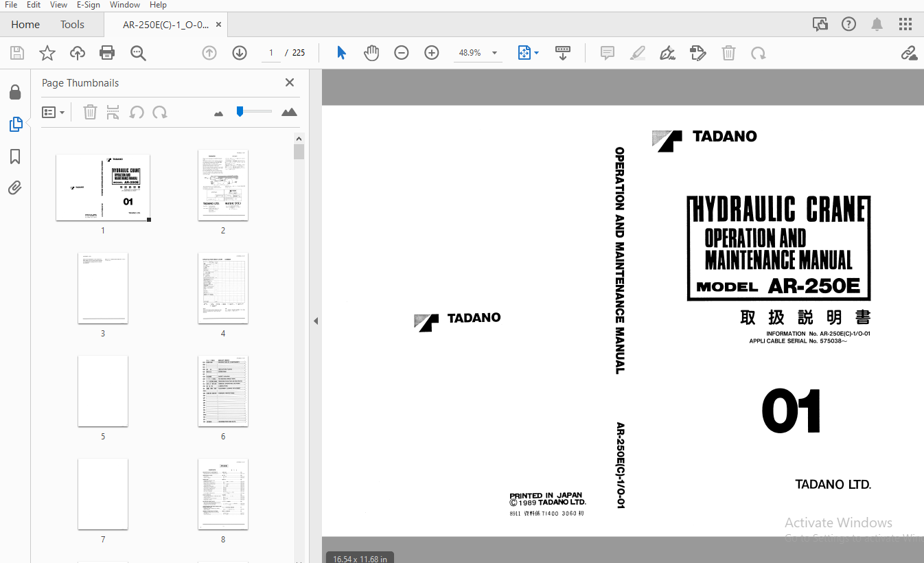The width and height of the screenshot is (924, 563).
Task: Click the share link icon
Action: [909, 53]
